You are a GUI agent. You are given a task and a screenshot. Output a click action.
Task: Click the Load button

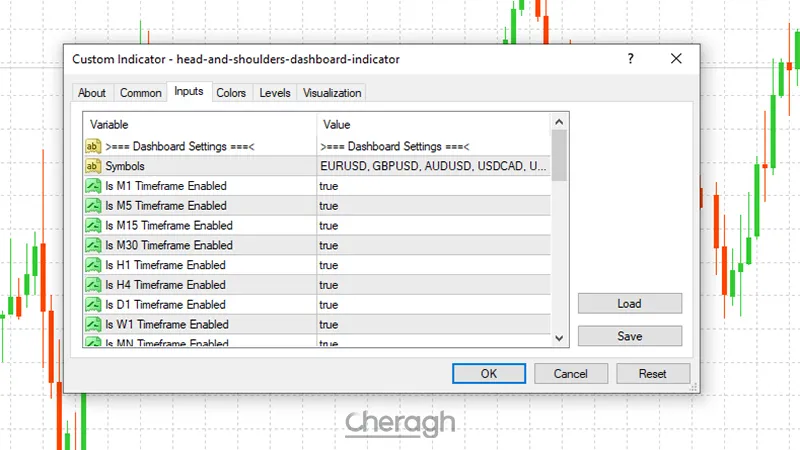(x=629, y=304)
